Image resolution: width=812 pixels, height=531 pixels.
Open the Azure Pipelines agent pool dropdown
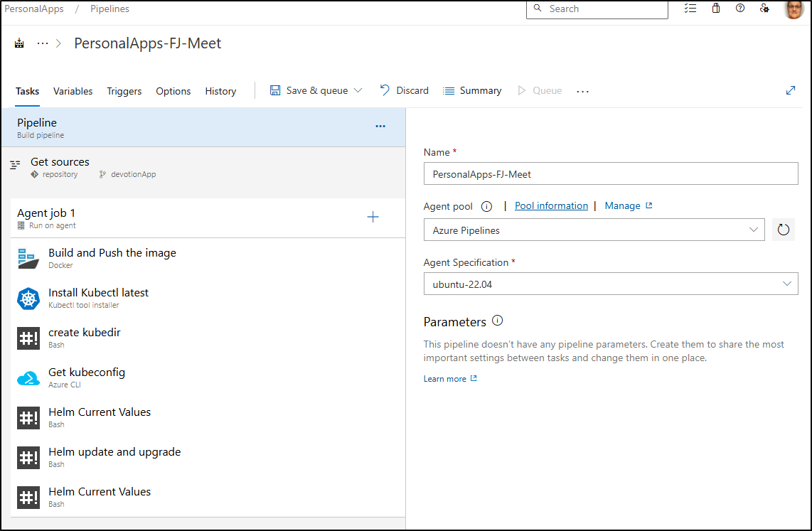(x=594, y=230)
